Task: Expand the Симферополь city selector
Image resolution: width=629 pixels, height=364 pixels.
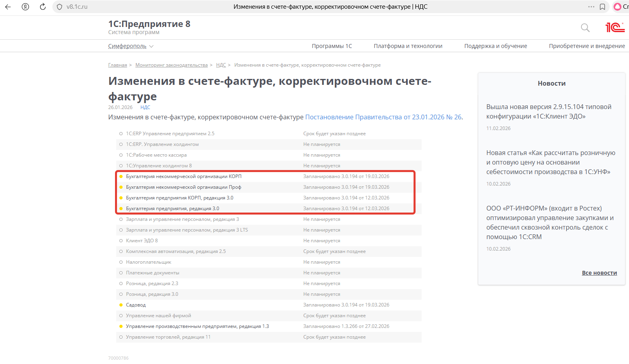Action: pos(130,46)
